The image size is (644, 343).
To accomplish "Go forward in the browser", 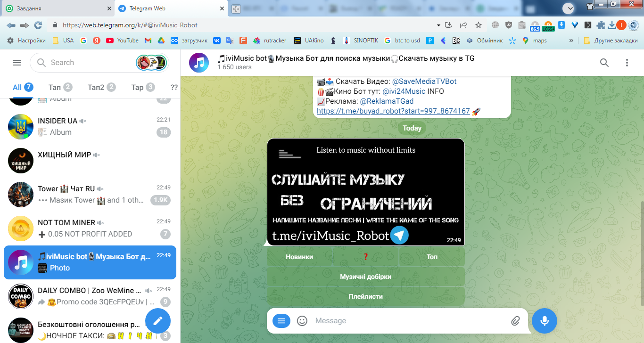I will (x=25, y=25).
